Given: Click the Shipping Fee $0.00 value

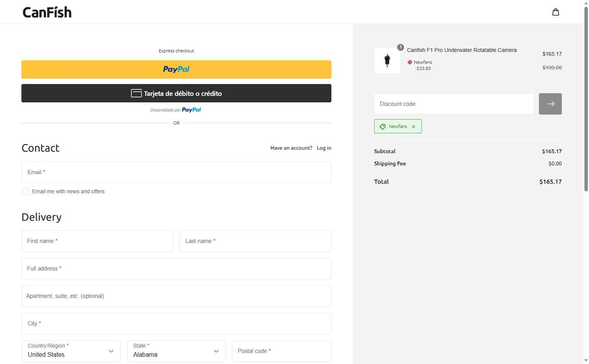Looking at the screenshot, I should (x=555, y=163).
